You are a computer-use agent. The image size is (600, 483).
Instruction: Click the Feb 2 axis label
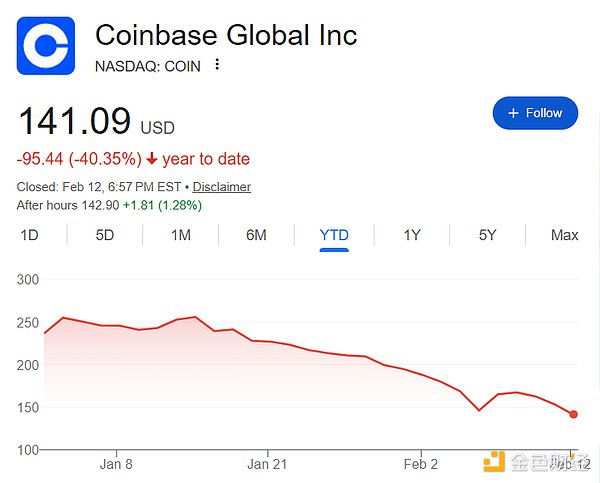click(x=421, y=464)
